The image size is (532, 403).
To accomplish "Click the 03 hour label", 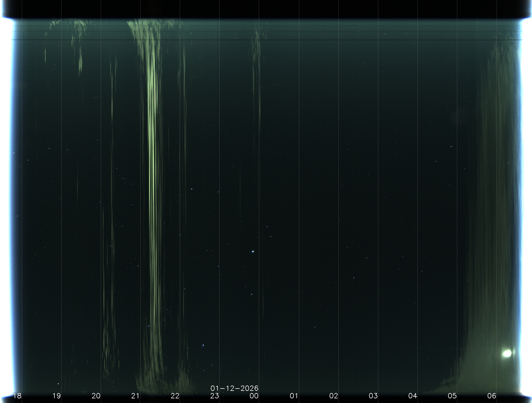I will (x=373, y=396).
